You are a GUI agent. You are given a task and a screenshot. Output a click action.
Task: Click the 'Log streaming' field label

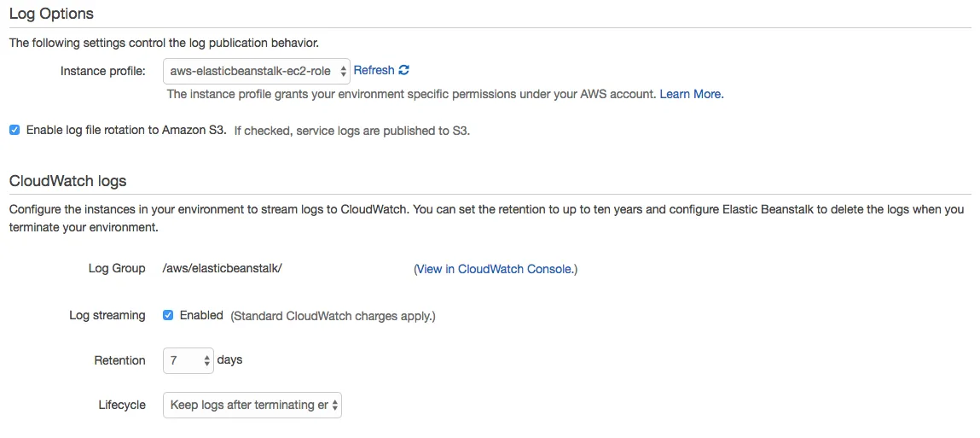(107, 315)
